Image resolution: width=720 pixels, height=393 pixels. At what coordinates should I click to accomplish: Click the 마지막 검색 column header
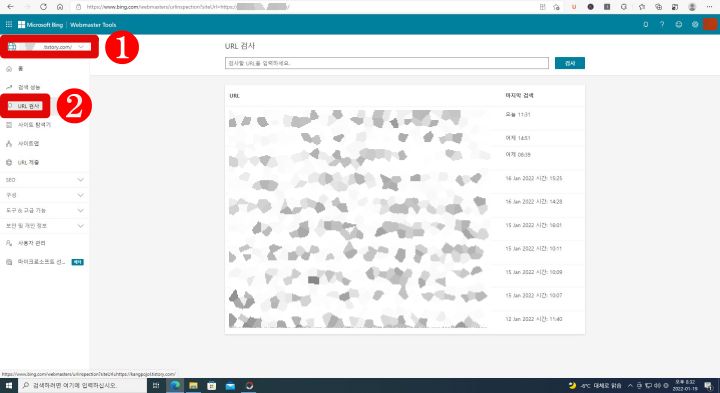[519, 95]
